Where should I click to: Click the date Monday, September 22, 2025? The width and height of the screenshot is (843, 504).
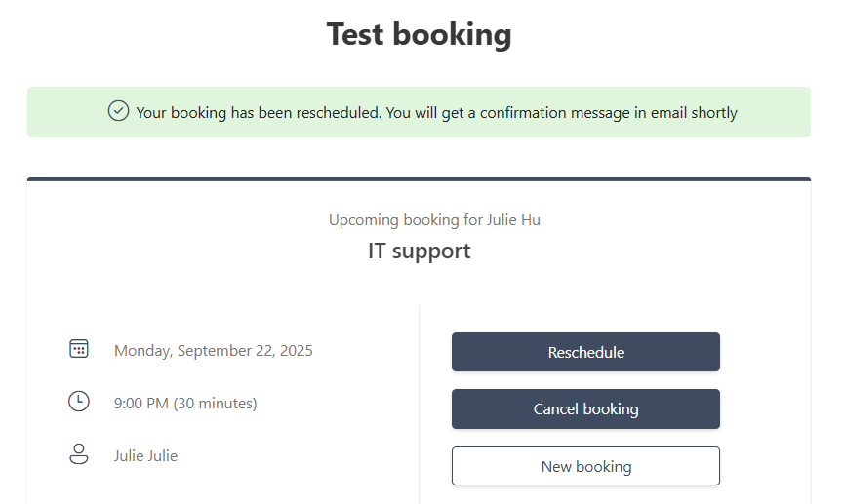pos(213,351)
